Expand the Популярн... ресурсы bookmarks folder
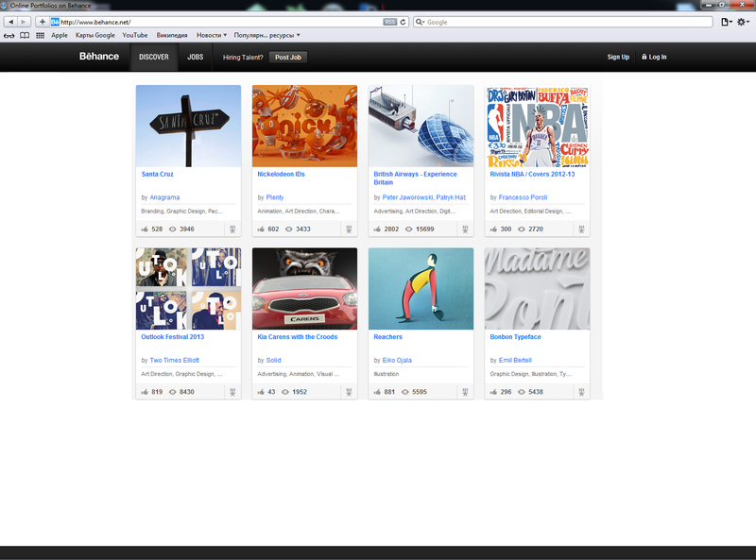The image size is (756, 560). 266,35
